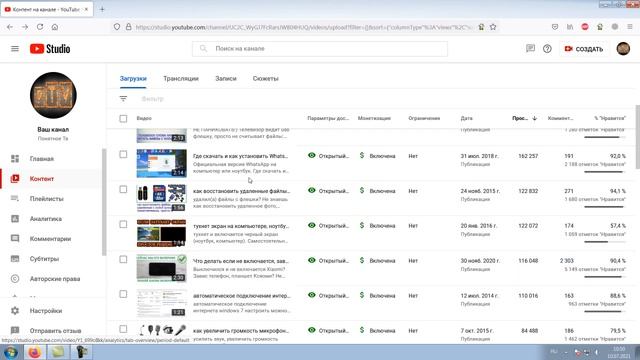
Task: Click the browser home icon
Action: tap(55, 27)
